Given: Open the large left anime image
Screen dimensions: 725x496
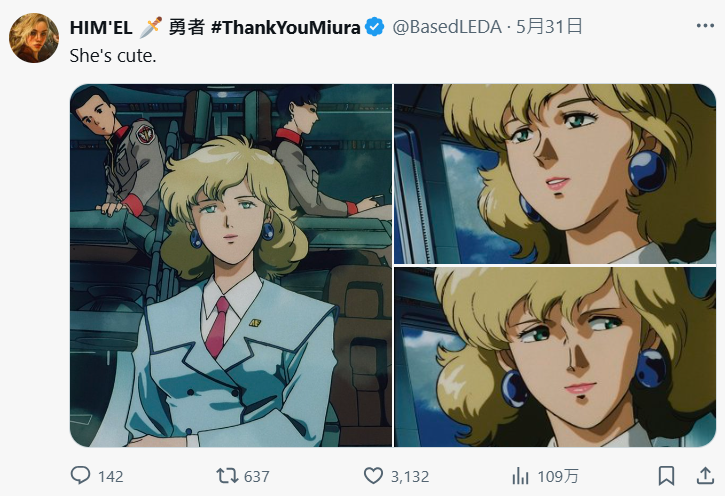Looking at the screenshot, I should click(x=231, y=265).
